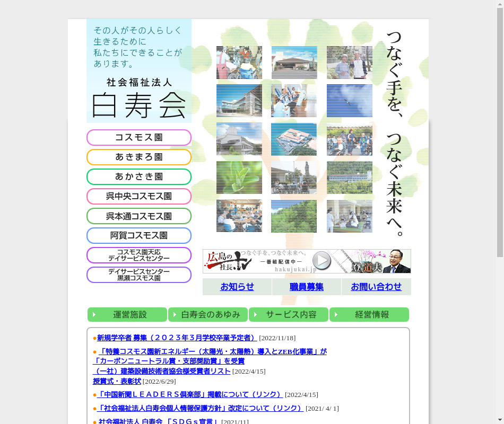Open the 新規学卒者 募集 news link
504x424 pixels.
[176, 338]
